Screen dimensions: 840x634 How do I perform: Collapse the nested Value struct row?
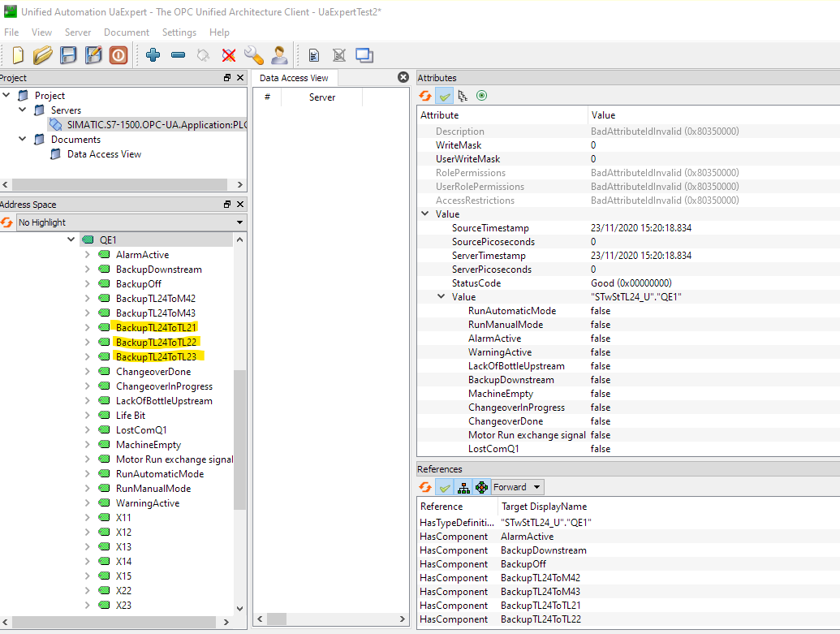pos(441,296)
